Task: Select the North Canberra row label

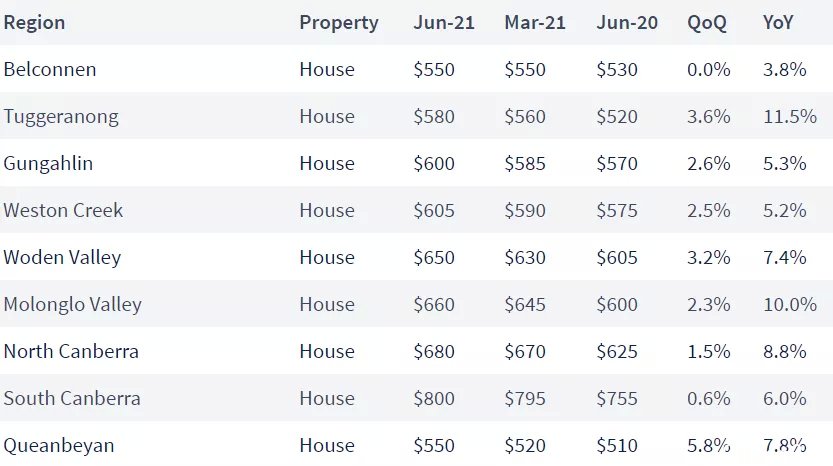Action: 71,351
